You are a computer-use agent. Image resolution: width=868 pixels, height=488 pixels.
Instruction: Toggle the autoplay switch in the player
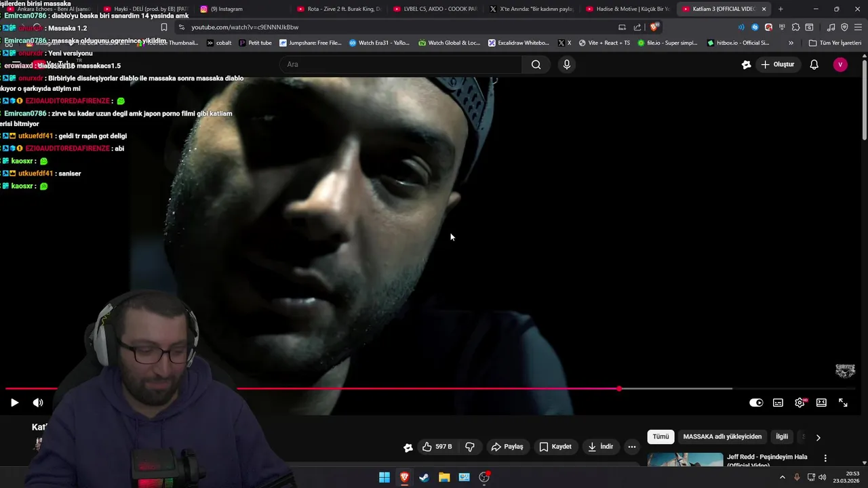coord(756,403)
